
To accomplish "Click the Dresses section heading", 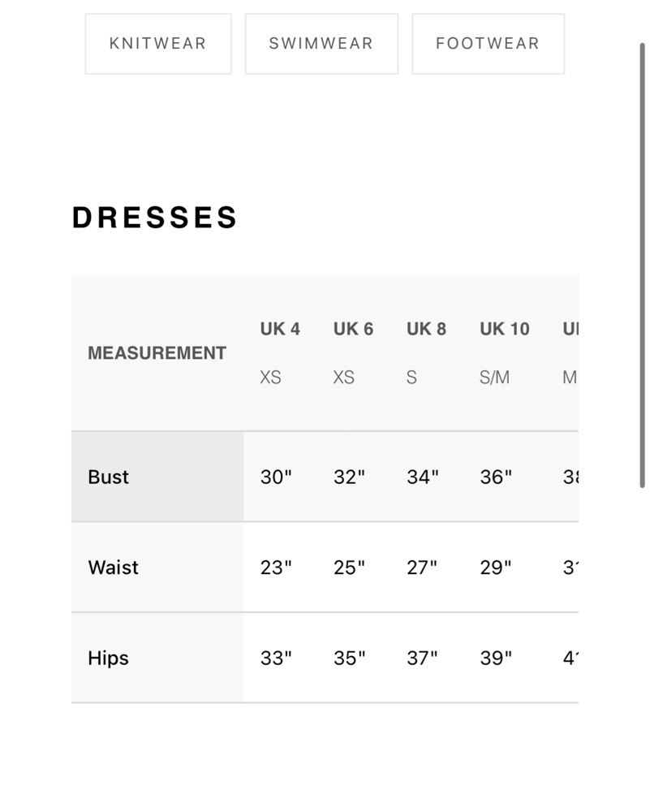I will pos(155,218).
